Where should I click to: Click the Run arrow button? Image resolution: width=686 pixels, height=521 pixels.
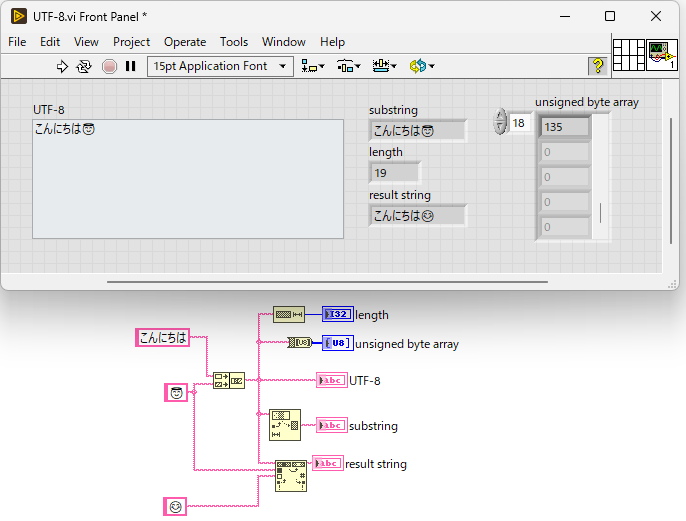point(62,66)
